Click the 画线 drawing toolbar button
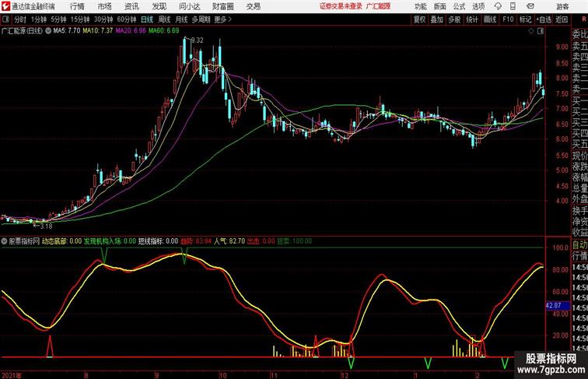This screenshot has width=588, height=379. point(490,19)
